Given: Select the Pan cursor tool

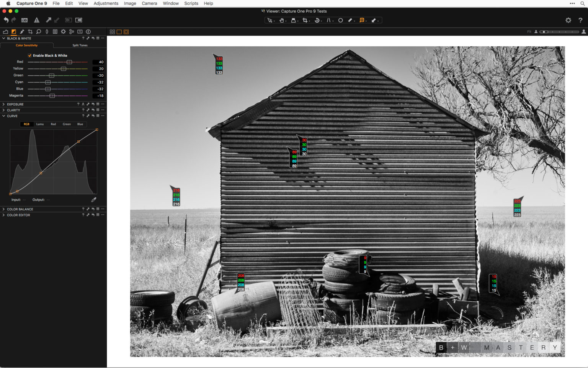Looking at the screenshot, I should click(x=282, y=20).
